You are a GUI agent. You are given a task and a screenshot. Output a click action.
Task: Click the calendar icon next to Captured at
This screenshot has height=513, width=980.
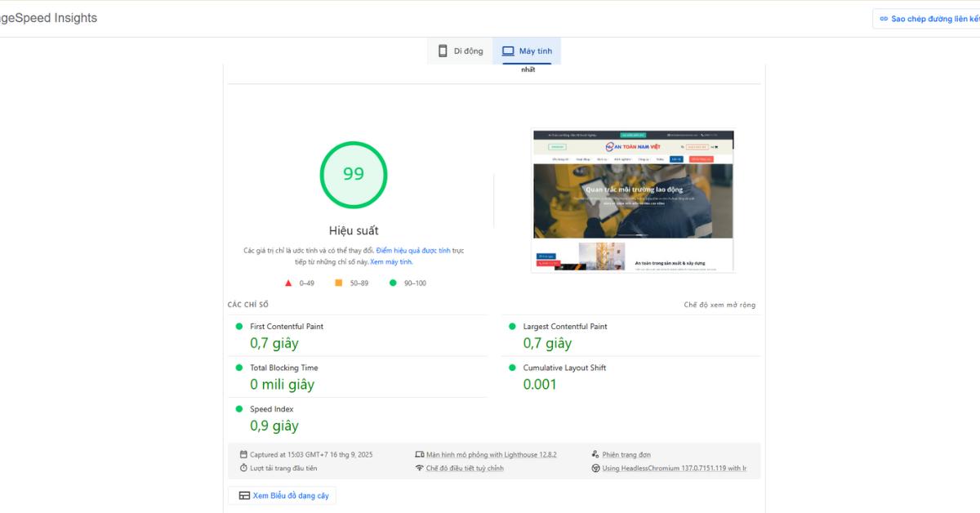tap(243, 454)
